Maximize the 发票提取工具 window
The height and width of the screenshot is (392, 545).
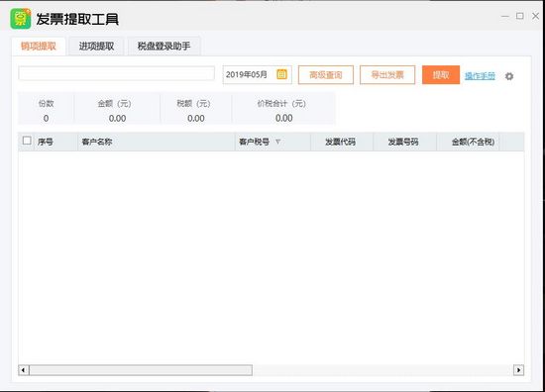(x=520, y=16)
